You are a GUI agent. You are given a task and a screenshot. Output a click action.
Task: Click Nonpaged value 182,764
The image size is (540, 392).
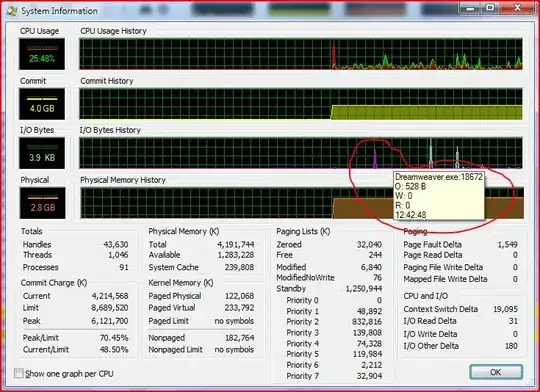click(239, 338)
